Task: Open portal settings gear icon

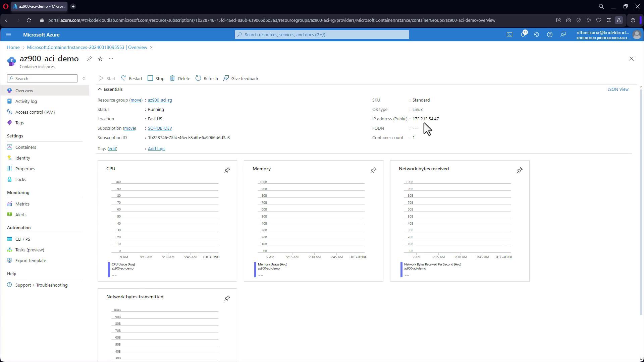Action: point(536,35)
